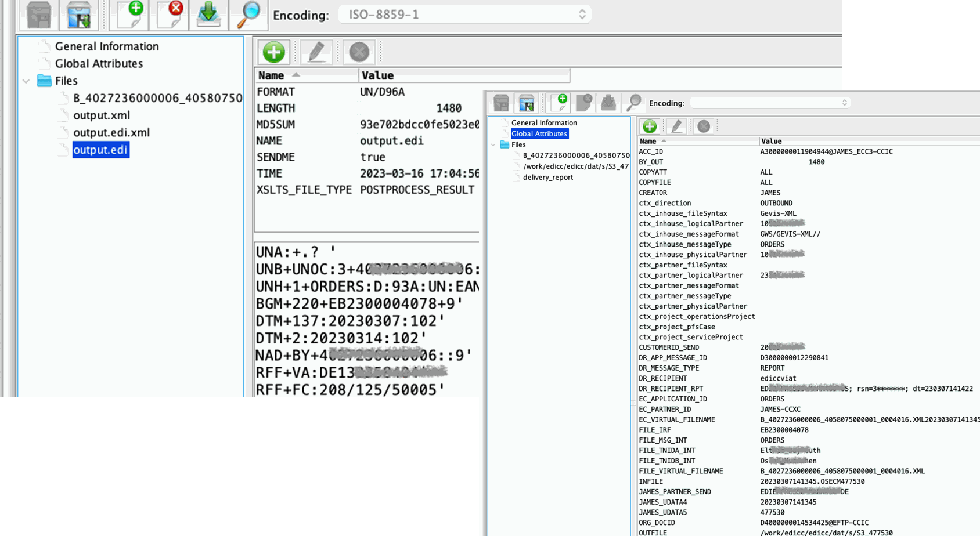Click the pencil edit attribute icon in the left window
980x536 pixels.
click(316, 52)
